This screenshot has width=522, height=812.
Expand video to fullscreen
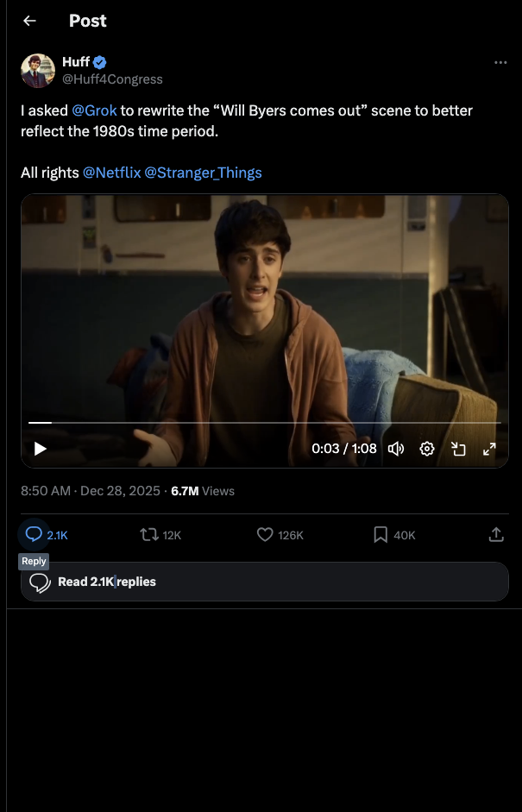pos(489,449)
